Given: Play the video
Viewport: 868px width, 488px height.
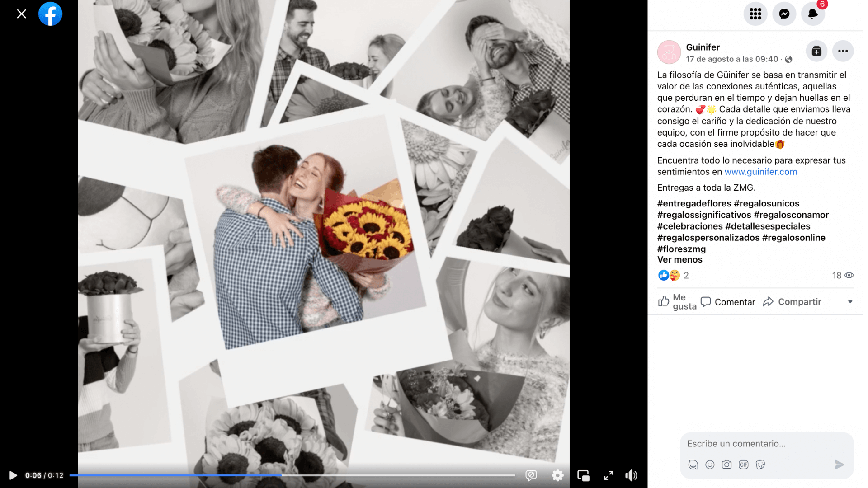Looking at the screenshot, I should click(13, 475).
